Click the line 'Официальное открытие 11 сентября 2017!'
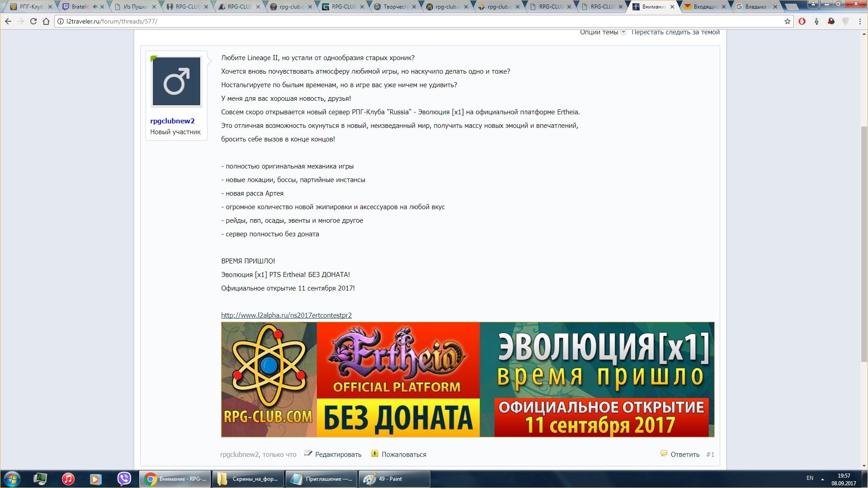The image size is (868, 488). pos(288,288)
